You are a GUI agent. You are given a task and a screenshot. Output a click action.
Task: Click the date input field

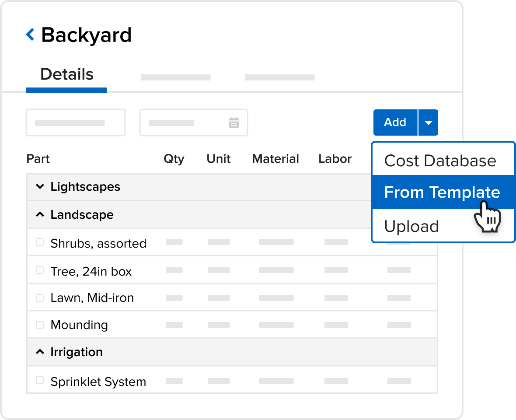193,122
